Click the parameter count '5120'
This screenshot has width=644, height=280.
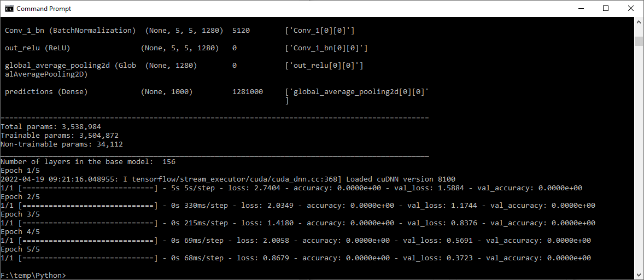(x=241, y=31)
